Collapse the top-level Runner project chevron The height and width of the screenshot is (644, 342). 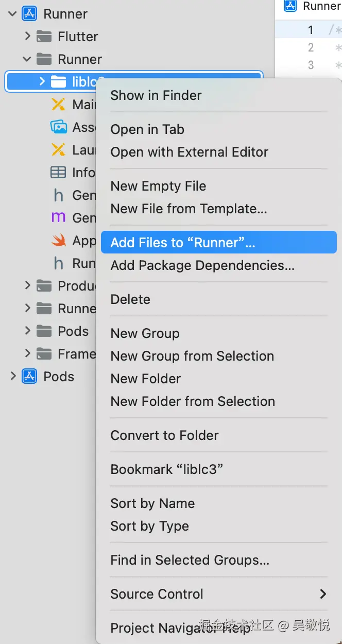(x=13, y=14)
